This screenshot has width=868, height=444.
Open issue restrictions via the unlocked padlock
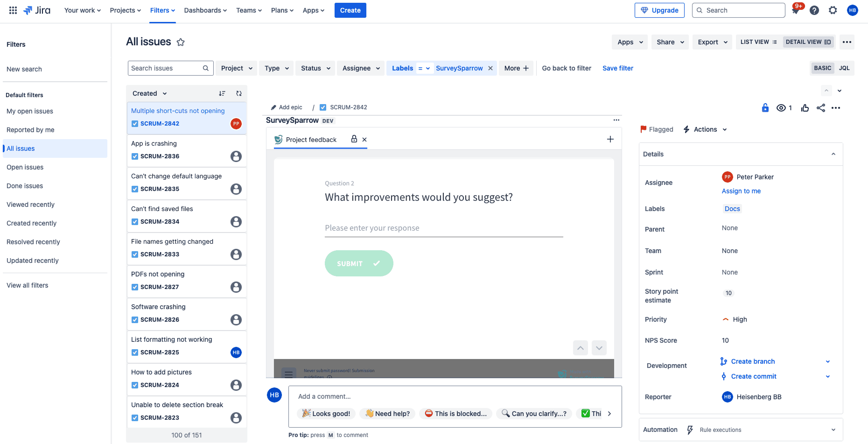coord(765,107)
